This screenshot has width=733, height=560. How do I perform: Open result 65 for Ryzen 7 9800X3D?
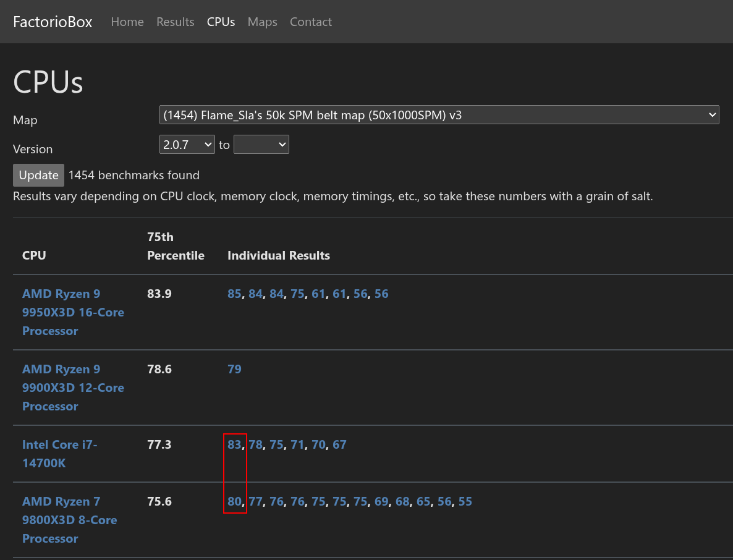tap(423, 501)
